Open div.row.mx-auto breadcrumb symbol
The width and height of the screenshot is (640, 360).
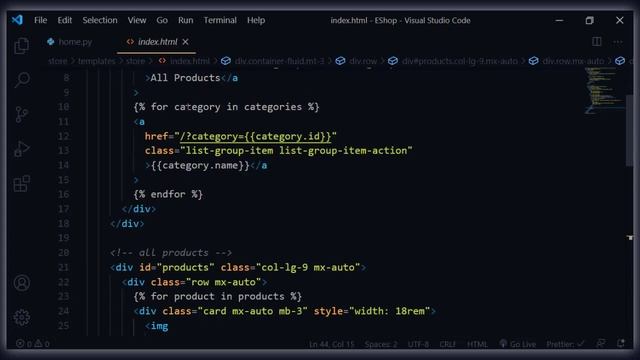click(573, 61)
